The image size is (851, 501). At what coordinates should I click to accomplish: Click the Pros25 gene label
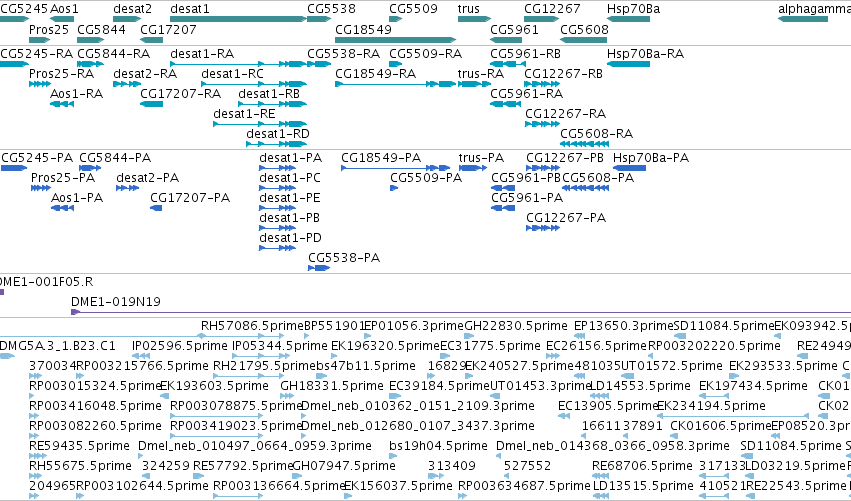(x=49, y=29)
